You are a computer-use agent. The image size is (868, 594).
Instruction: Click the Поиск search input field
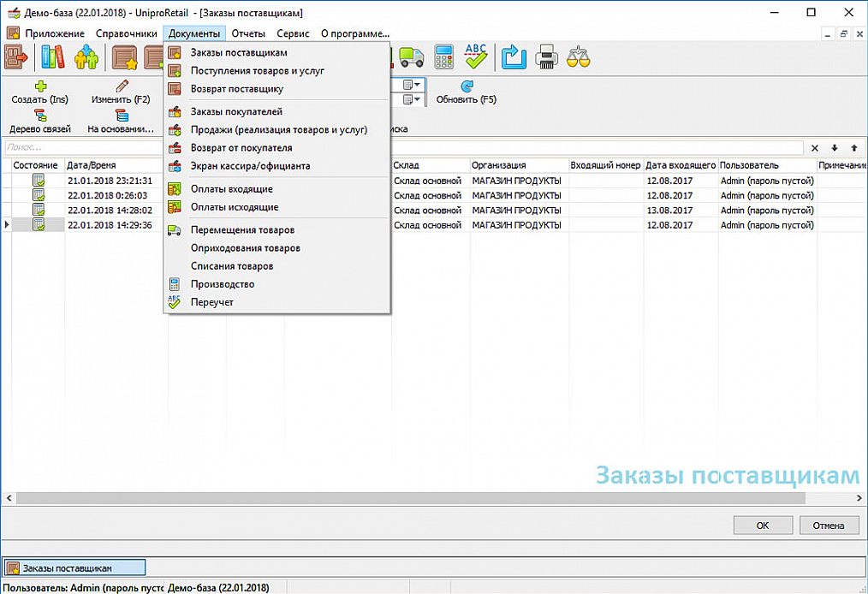[404, 148]
